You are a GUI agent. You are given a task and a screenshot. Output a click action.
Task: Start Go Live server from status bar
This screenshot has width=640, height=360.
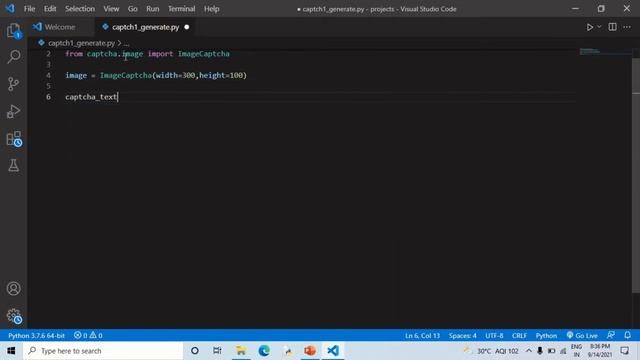click(582, 336)
